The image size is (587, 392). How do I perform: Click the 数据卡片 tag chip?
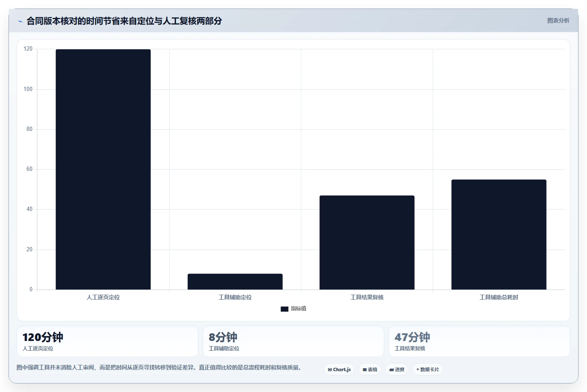click(x=428, y=369)
